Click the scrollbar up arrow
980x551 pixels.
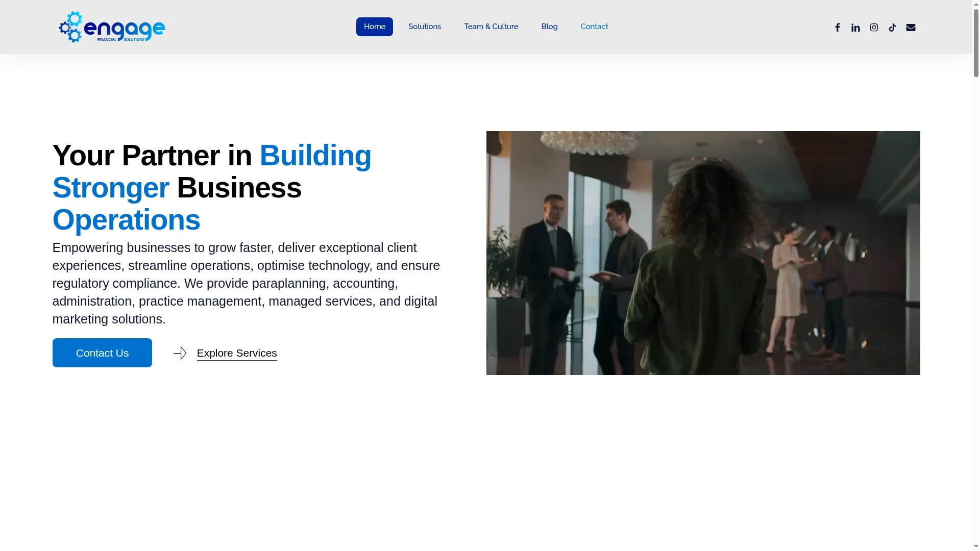(x=976, y=4)
